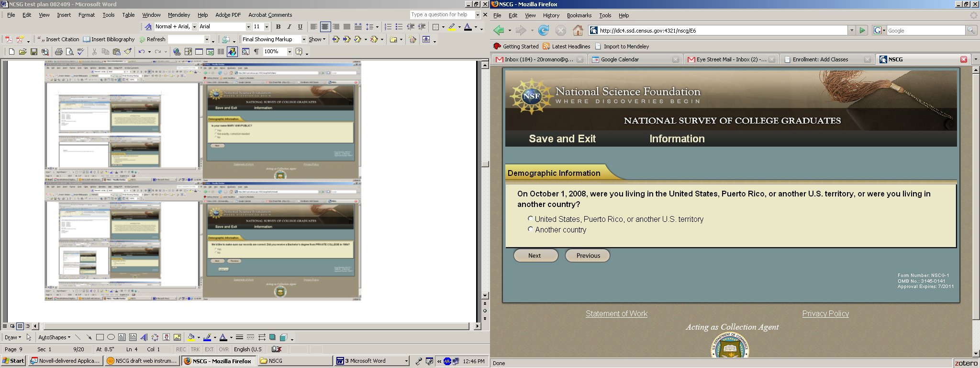The width and height of the screenshot is (980, 368).
Task: Open the font name dropdown showing Arial
Action: (248, 27)
